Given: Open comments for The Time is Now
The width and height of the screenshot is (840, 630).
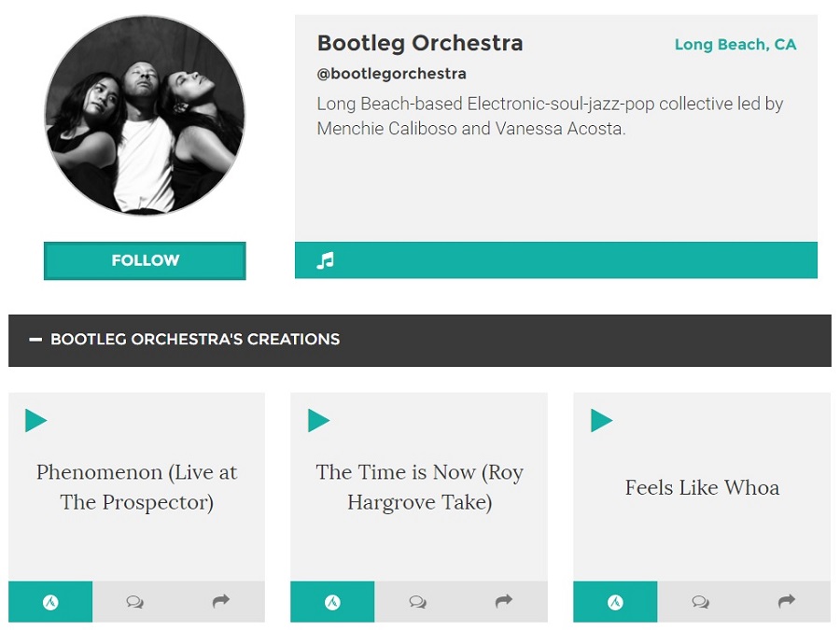Looking at the screenshot, I should [417, 602].
